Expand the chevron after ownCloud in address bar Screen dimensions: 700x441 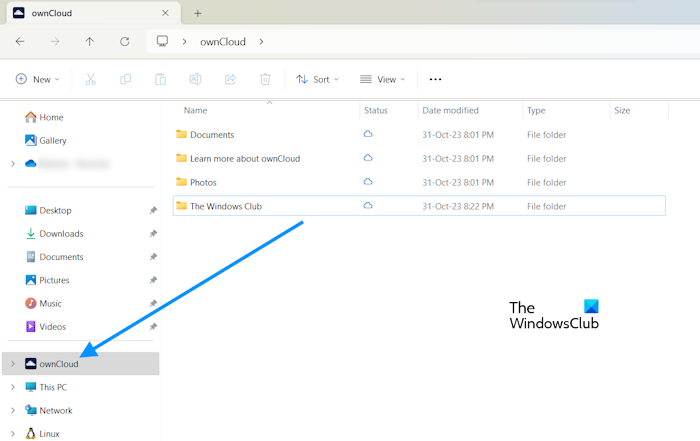[261, 42]
